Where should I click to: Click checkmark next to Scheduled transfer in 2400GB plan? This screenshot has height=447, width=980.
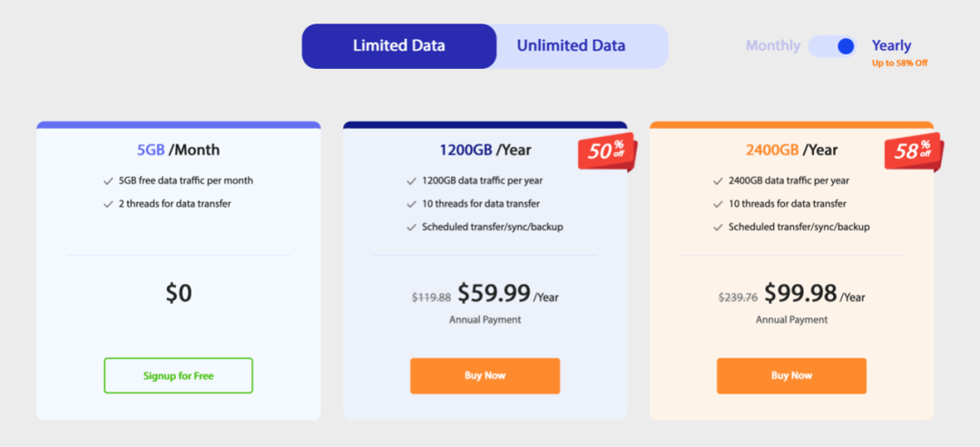718,228
